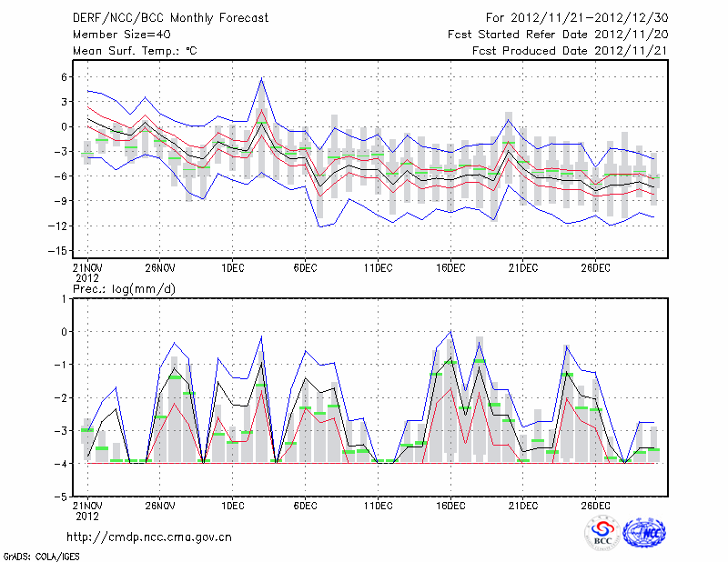Image resolution: width=728 pixels, height=562 pixels.
Task: Click 6DEC on the precipitation chart axis
Action: pos(305,506)
